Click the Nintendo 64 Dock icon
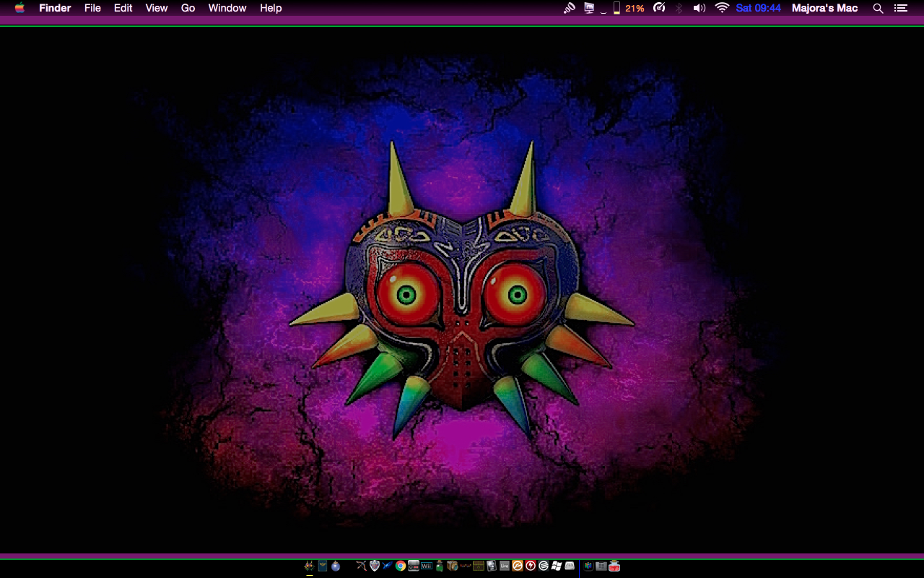This screenshot has height=578, width=924. point(589,566)
